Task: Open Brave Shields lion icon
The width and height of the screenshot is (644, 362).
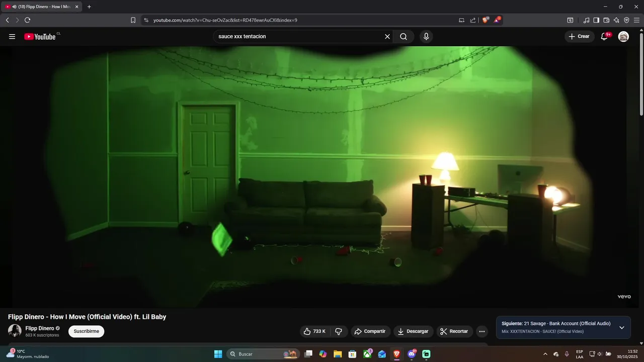Action: pyautogui.click(x=486, y=20)
